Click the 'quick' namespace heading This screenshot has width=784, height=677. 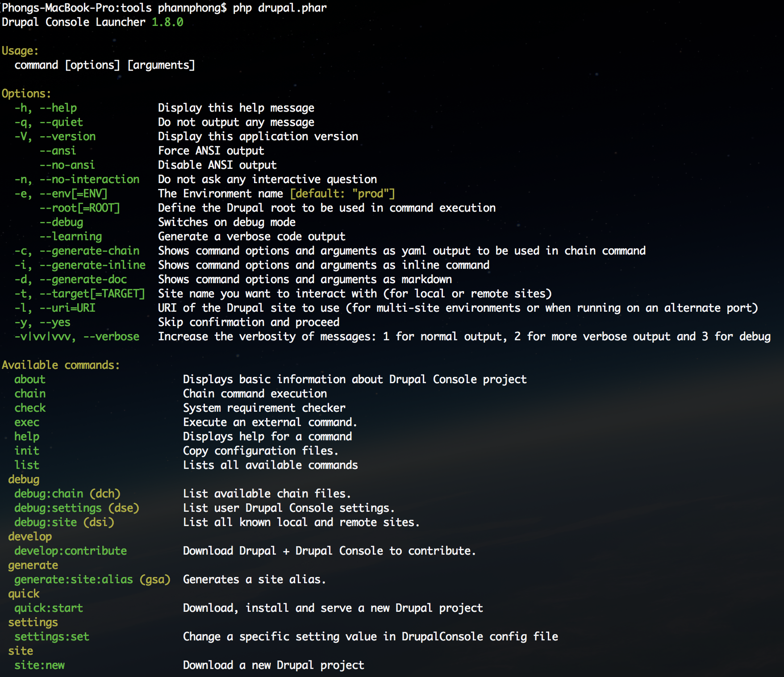coord(24,594)
